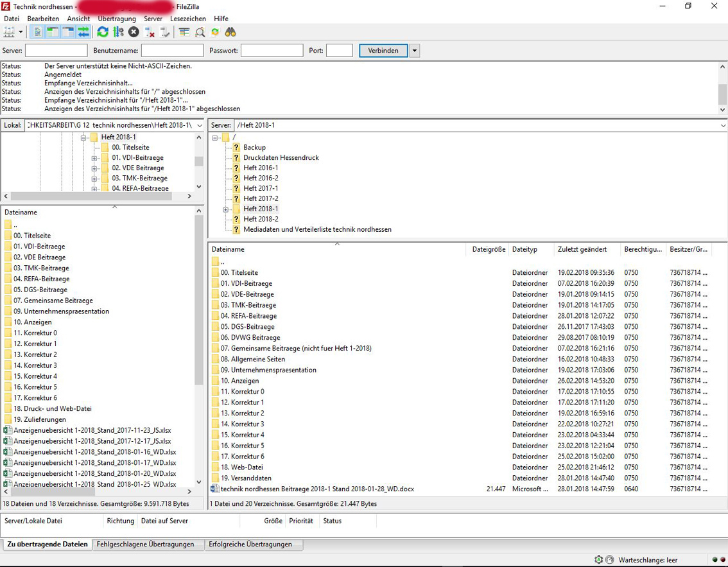
Task: Select local folder 18. Druck- und Web-Datei
Action: 53,408
